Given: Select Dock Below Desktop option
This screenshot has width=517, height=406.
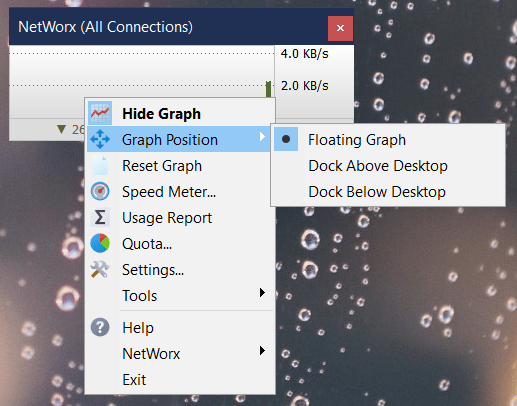Looking at the screenshot, I should pyautogui.click(x=388, y=191).
